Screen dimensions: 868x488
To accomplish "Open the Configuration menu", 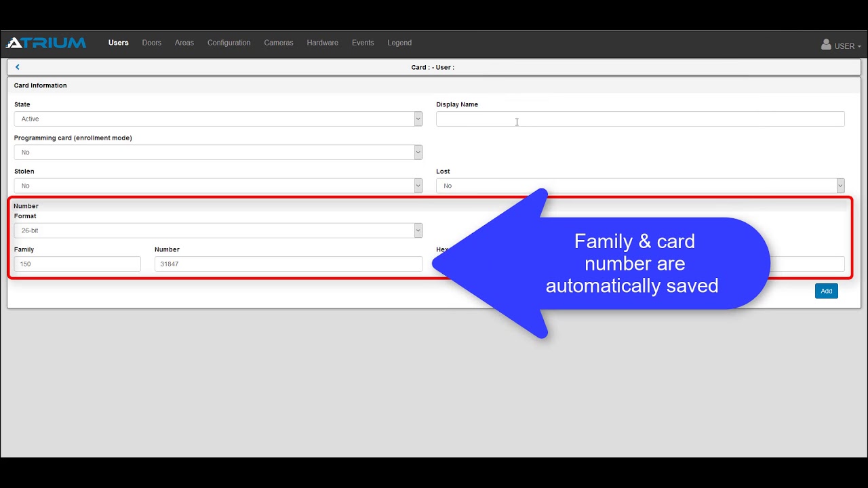I will click(x=229, y=43).
